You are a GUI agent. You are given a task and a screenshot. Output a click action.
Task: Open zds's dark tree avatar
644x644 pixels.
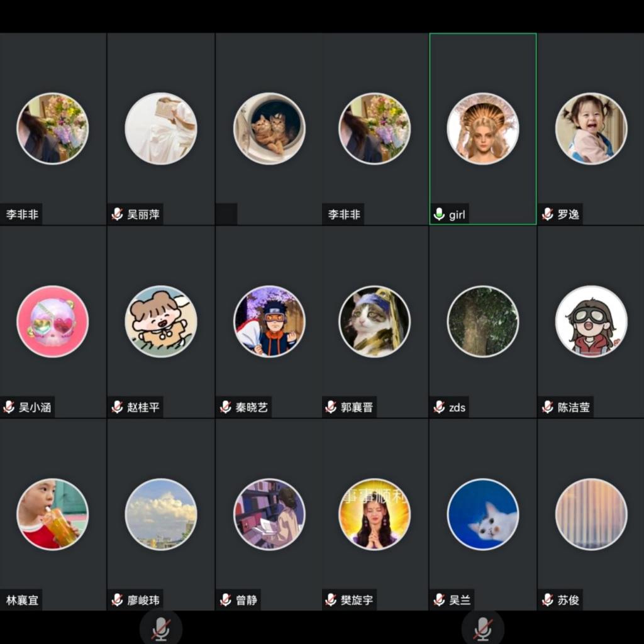pyautogui.click(x=483, y=321)
